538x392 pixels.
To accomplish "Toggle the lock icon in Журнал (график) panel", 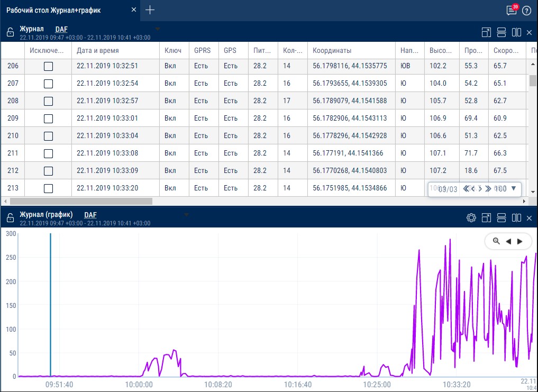I will point(10,217).
